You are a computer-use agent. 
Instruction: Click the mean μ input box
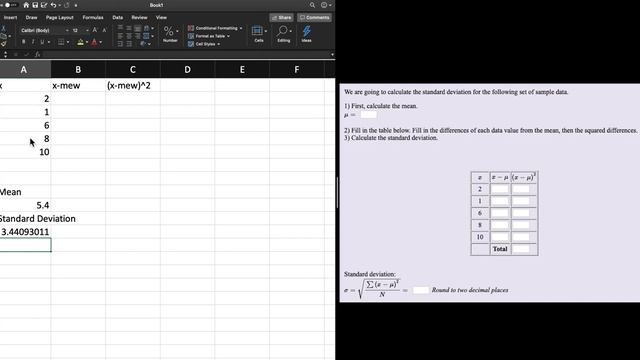pyautogui.click(x=369, y=115)
